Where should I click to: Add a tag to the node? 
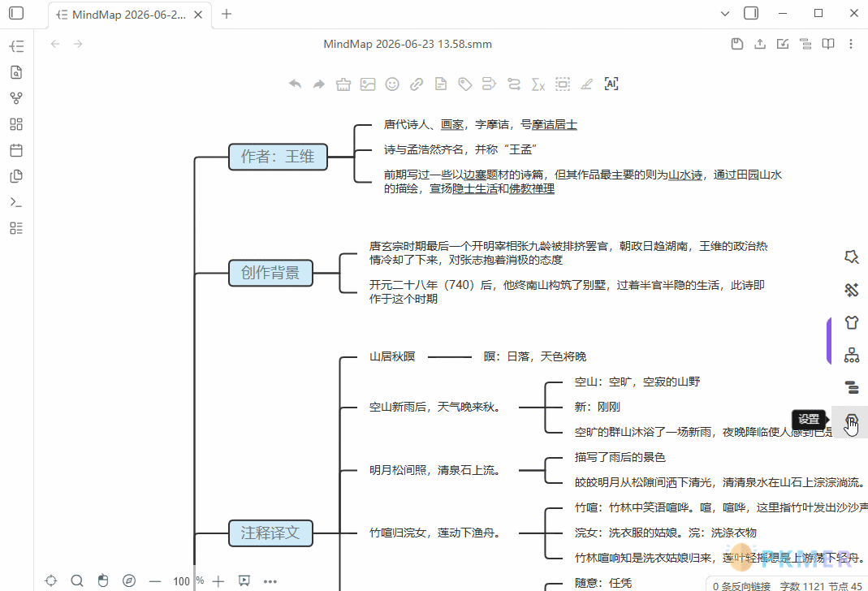point(465,84)
